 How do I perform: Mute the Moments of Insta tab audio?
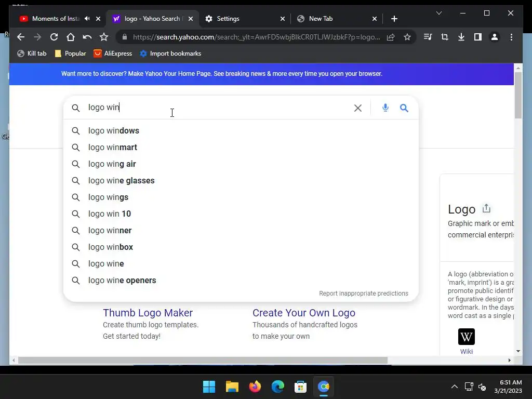coord(87,19)
